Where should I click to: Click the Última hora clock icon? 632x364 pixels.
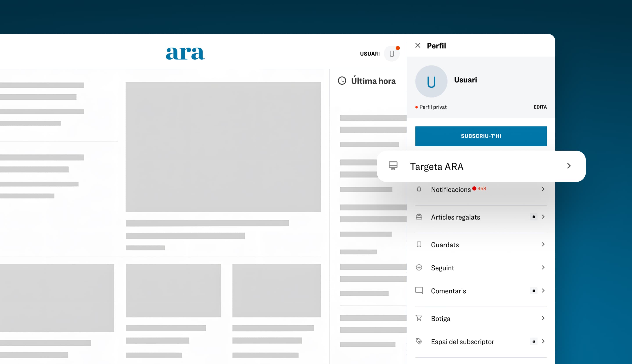tap(342, 81)
